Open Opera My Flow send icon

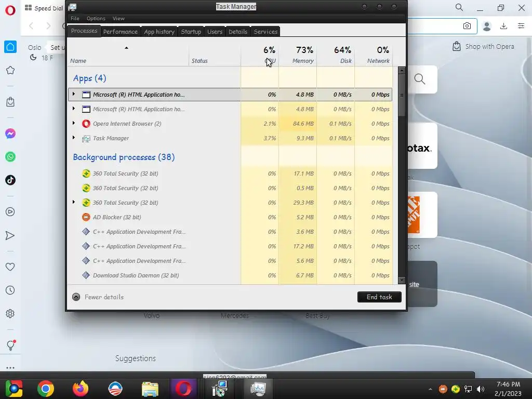[10, 235]
